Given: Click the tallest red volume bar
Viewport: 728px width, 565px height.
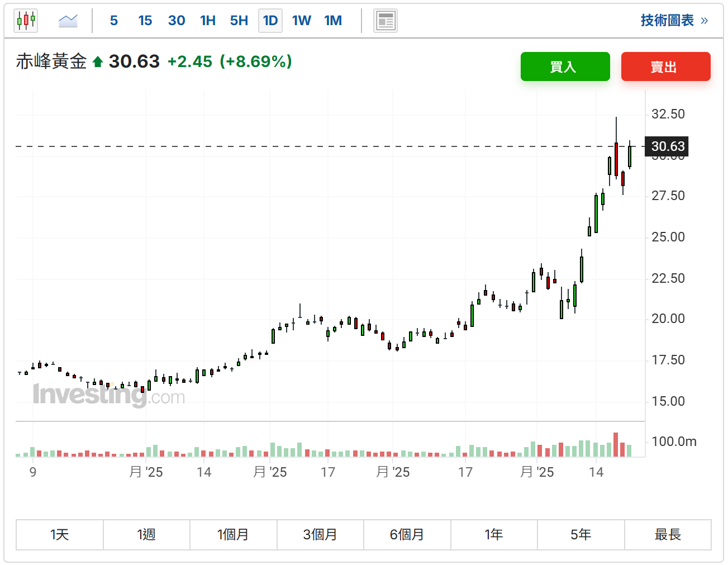Looking at the screenshot, I should 616,445.
